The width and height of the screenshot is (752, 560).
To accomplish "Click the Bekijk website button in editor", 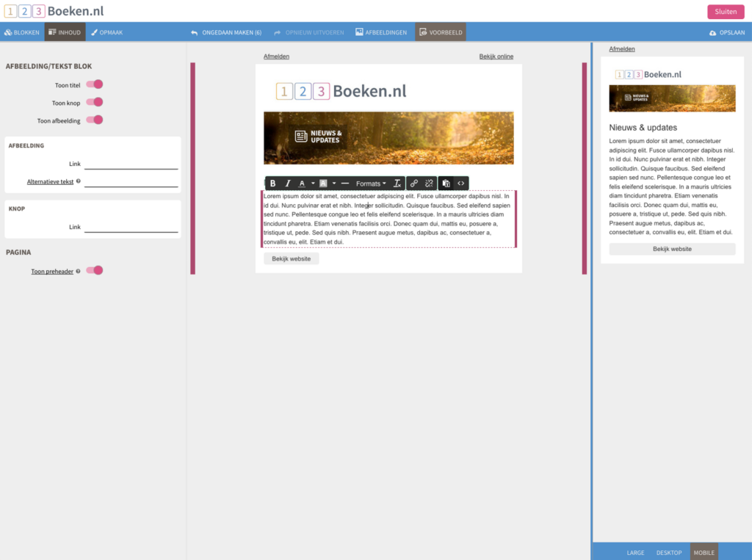I will (x=291, y=259).
